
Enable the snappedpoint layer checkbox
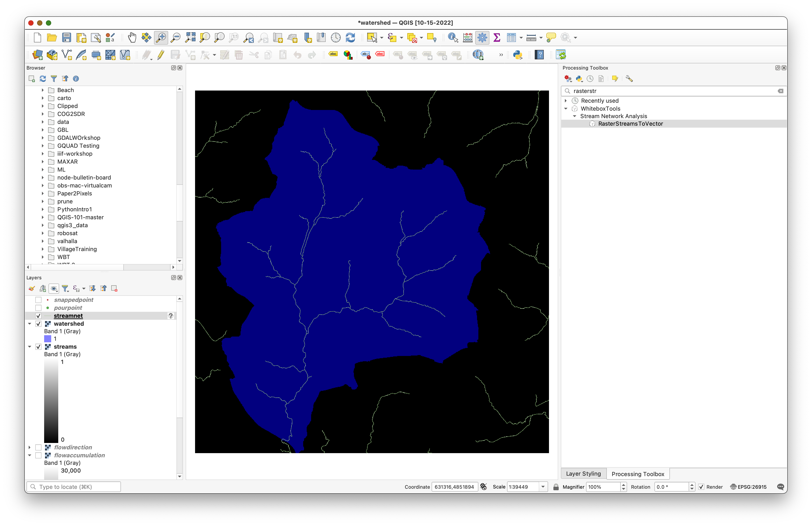pyautogui.click(x=39, y=300)
